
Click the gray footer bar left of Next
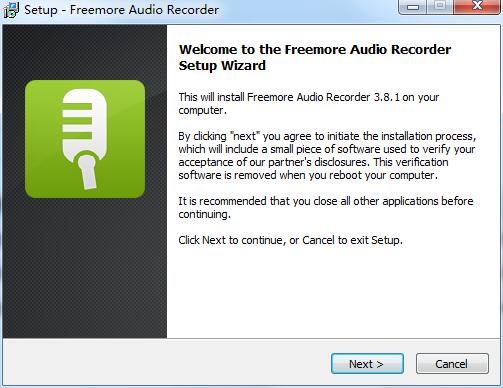[x=167, y=363]
